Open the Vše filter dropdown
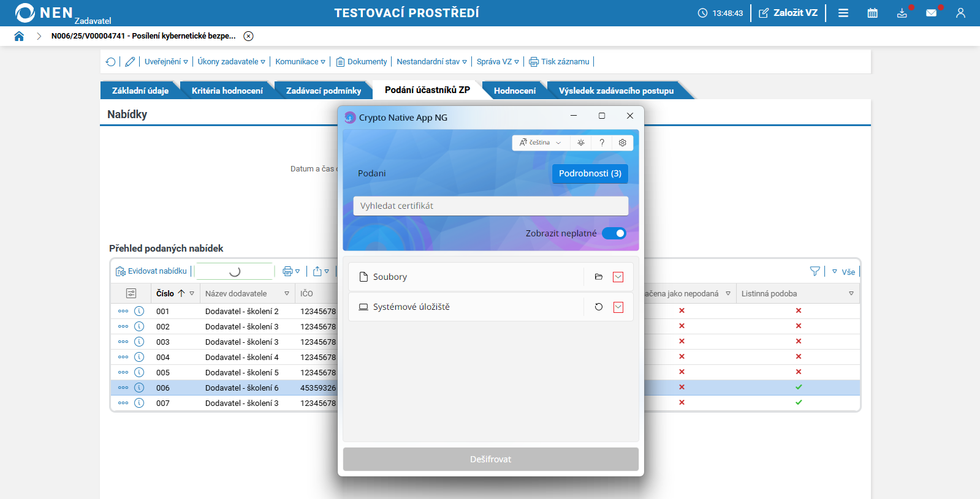 tap(843, 272)
